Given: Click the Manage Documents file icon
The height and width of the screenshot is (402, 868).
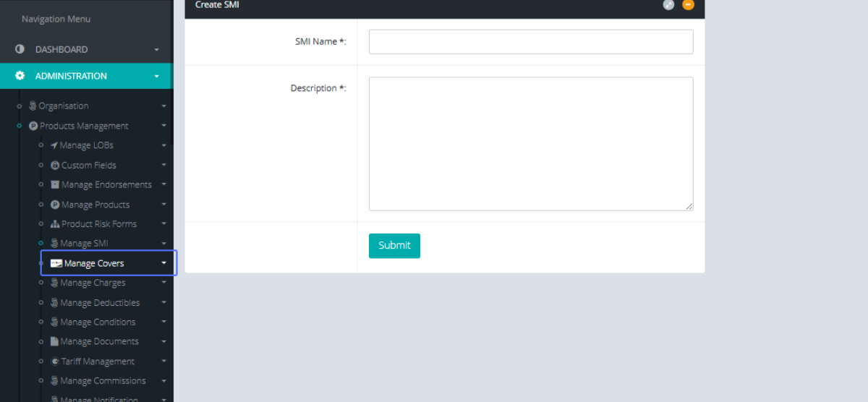Looking at the screenshot, I should (54, 342).
